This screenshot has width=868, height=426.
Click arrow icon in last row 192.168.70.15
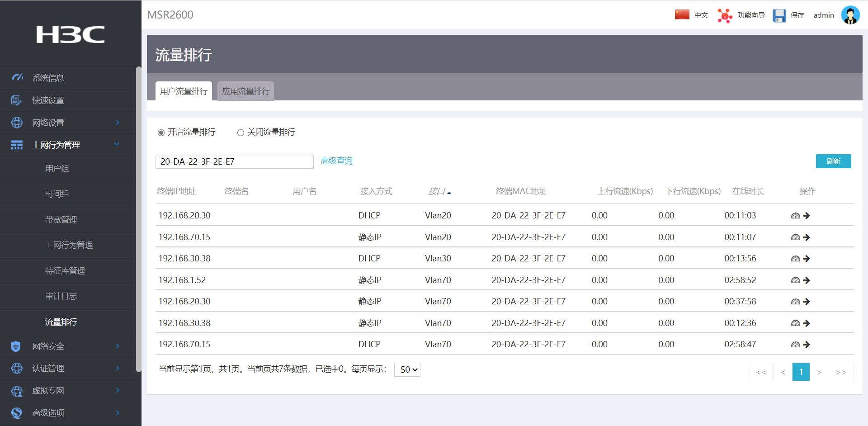point(807,345)
